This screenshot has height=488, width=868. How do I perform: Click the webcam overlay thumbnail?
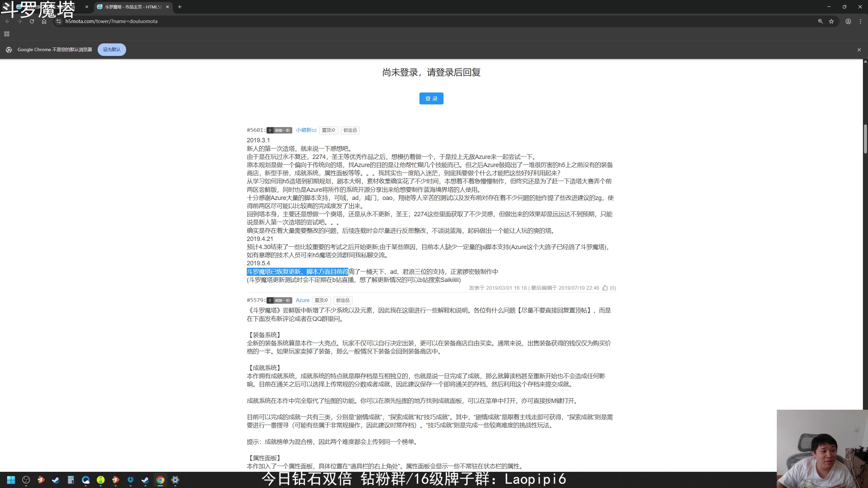point(822,449)
